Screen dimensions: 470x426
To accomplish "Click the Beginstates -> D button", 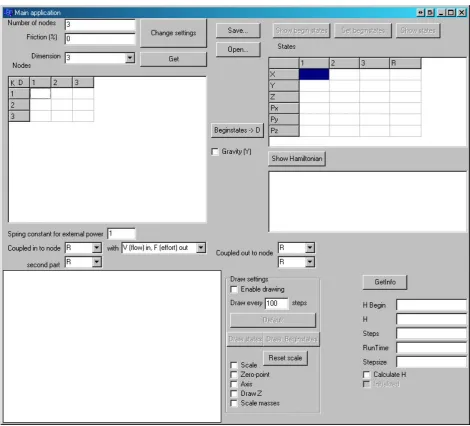I will pos(237,130).
